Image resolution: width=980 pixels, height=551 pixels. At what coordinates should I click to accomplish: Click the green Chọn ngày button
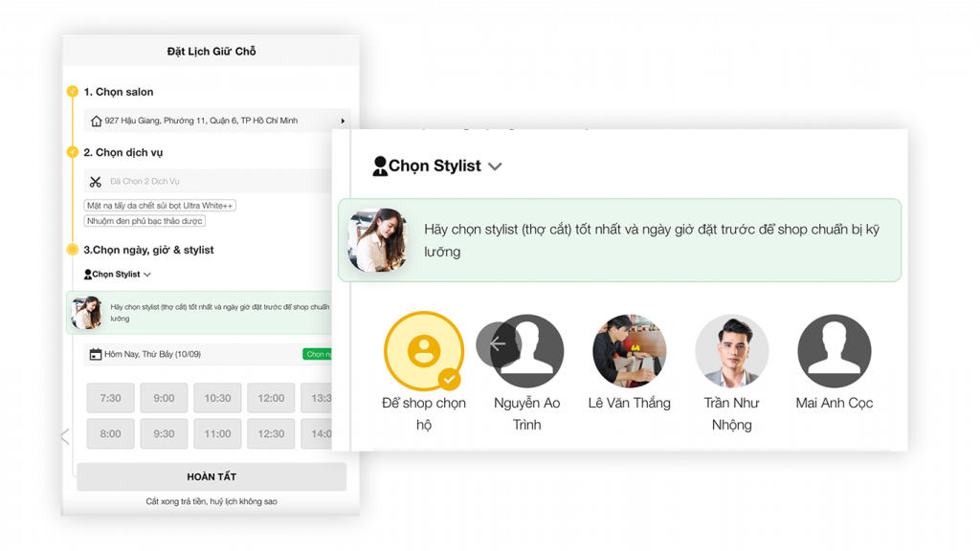[x=318, y=354]
